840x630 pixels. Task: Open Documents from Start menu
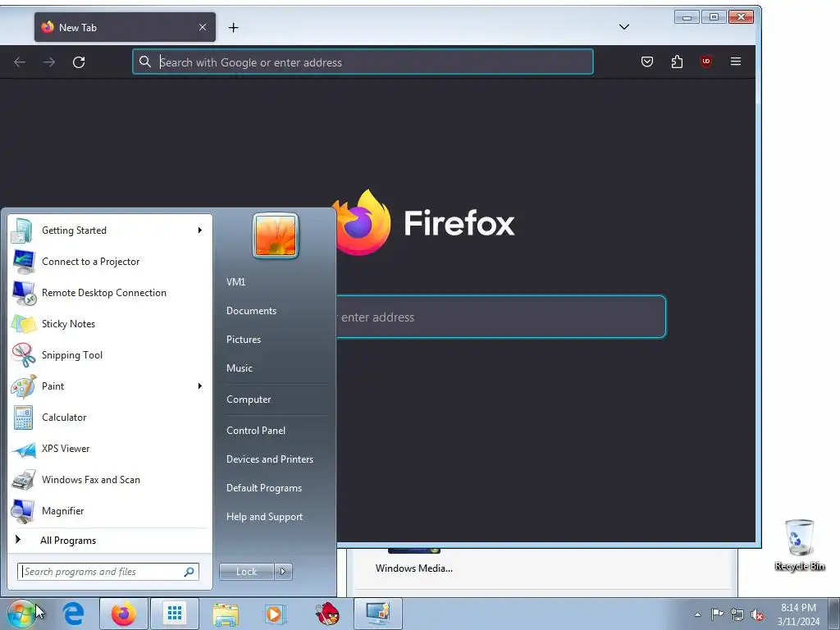pyautogui.click(x=251, y=311)
